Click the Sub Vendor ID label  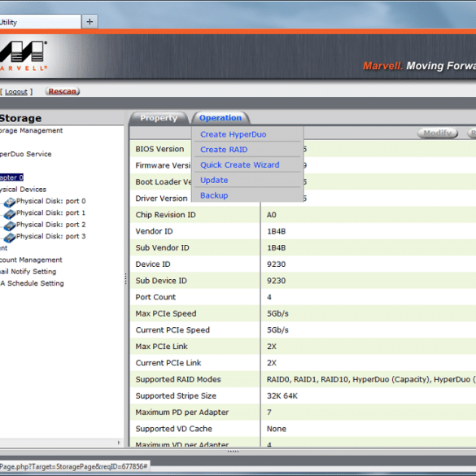[162, 247]
